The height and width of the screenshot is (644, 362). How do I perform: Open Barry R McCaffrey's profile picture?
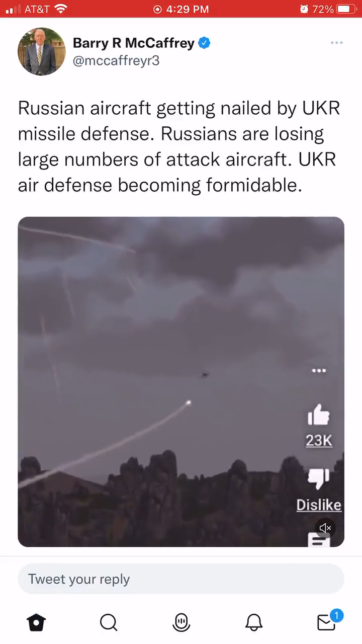coord(42,51)
